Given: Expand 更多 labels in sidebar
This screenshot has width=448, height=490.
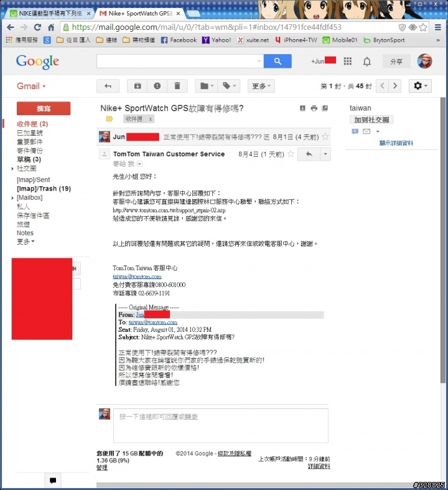Looking at the screenshot, I should point(26,242).
